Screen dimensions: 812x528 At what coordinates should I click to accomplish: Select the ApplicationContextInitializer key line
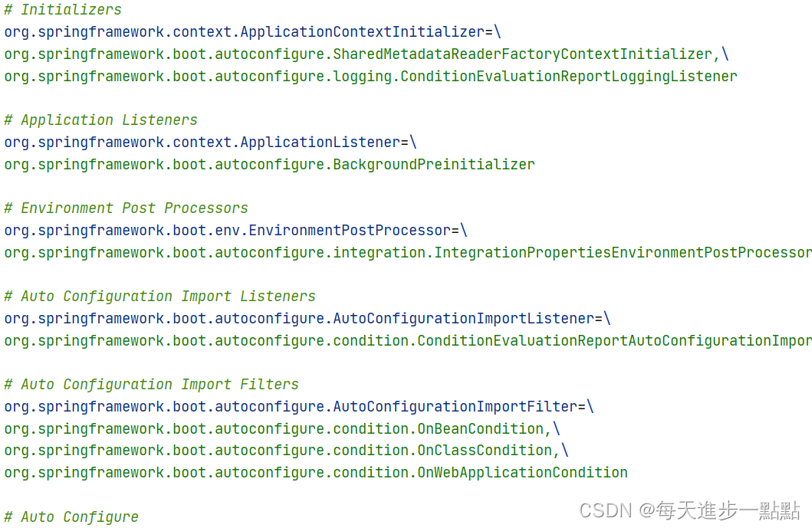pyautogui.click(x=253, y=32)
